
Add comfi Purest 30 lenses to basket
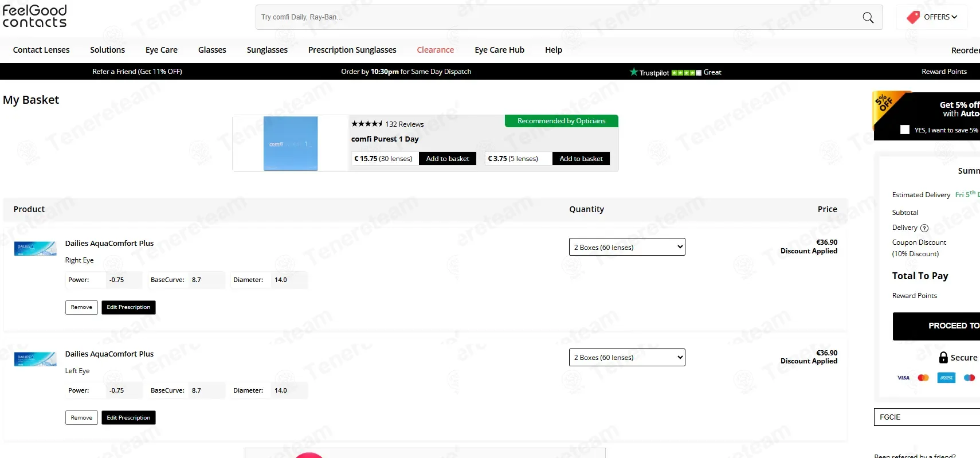[448, 159]
